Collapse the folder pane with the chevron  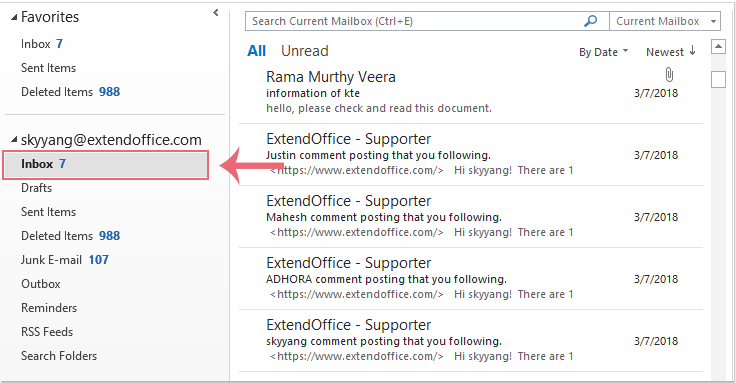click(215, 13)
